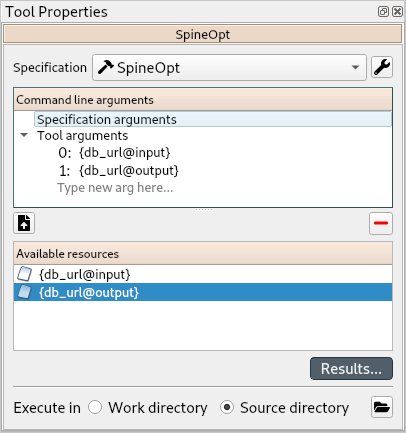
Task: Click the Available resources header
Action: tap(203, 254)
